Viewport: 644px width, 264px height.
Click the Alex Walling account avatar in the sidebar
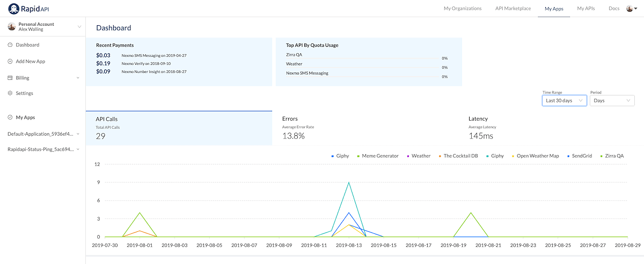pos(11,26)
